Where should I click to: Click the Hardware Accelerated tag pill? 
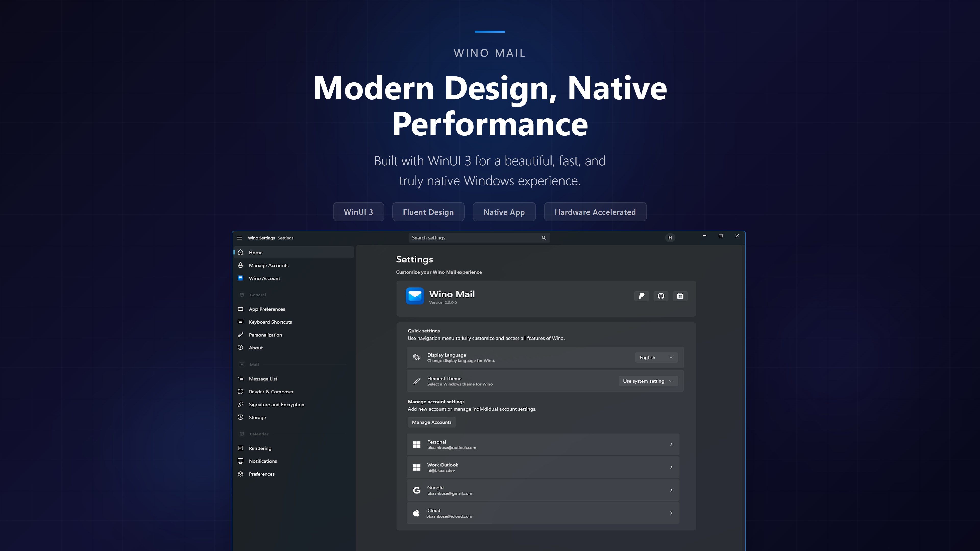click(595, 212)
